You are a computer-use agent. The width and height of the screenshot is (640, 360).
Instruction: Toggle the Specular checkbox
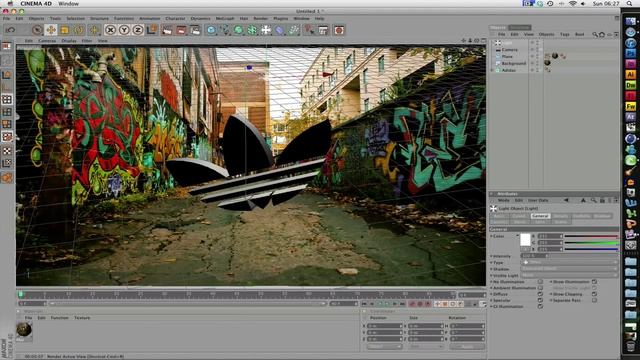(x=540, y=300)
